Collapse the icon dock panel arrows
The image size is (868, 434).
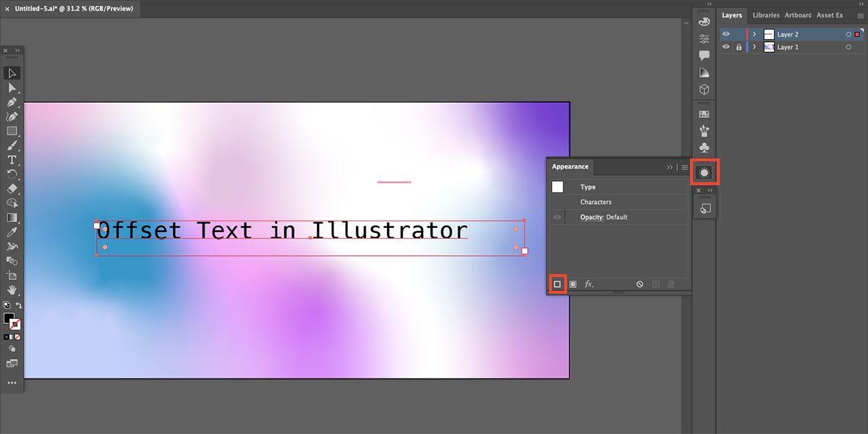[709, 4]
